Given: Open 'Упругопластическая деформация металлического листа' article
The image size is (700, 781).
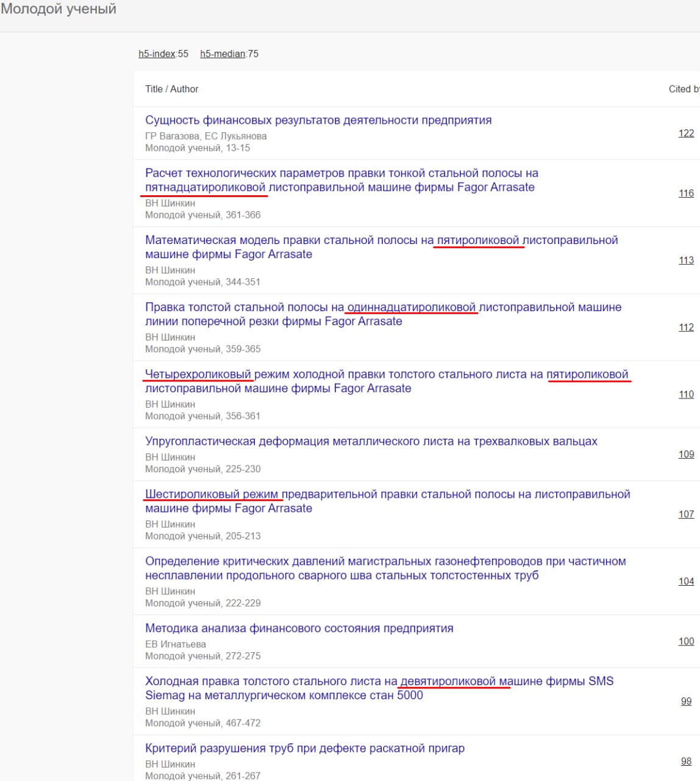Looking at the screenshot, I should pos(371,441).
